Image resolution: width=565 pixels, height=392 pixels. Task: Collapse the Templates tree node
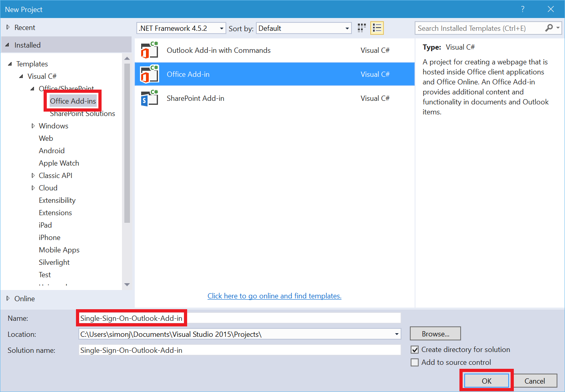(x=10, y=64)
